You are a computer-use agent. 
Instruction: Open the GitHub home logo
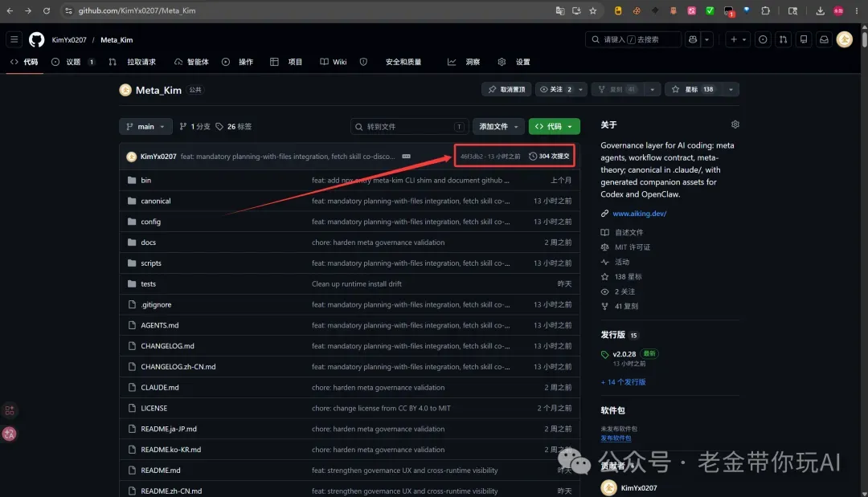[36, 40]
